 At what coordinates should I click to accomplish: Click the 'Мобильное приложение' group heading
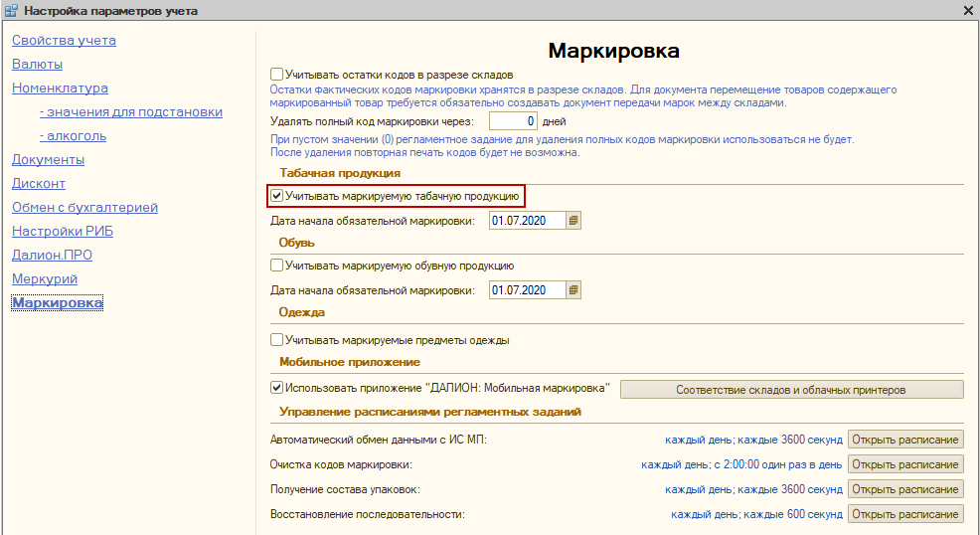350,362
